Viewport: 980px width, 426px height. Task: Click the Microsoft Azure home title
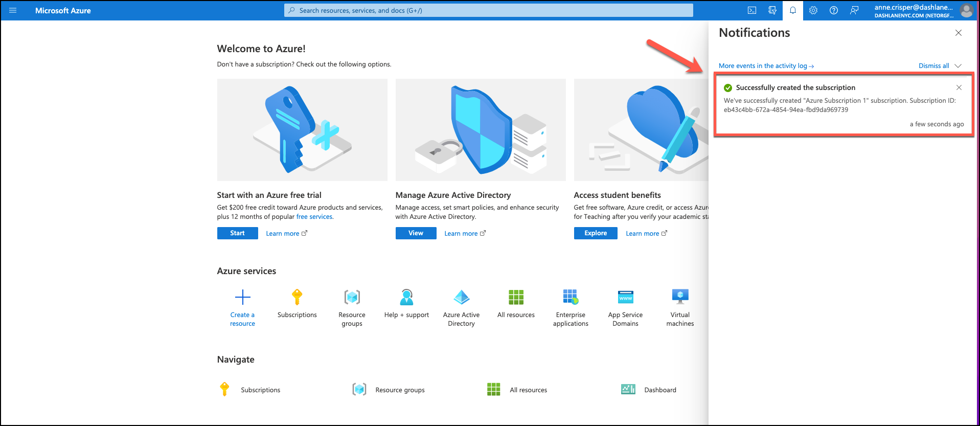(x=63, y=10)
